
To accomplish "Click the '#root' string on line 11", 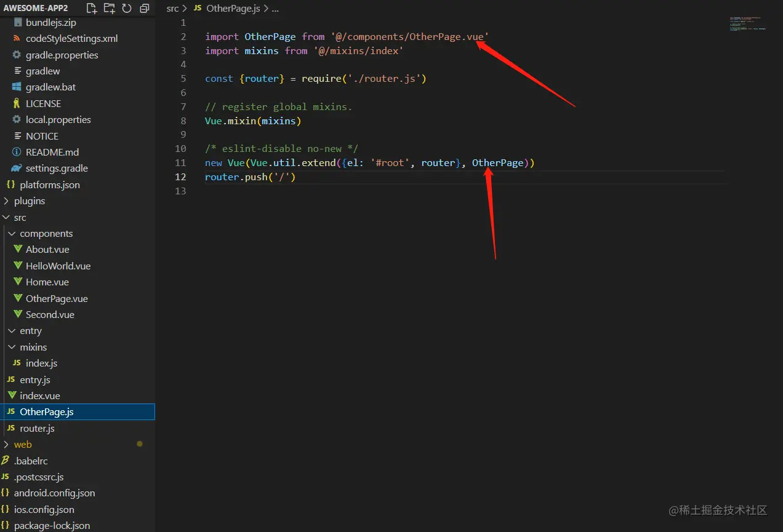I will tap(390, 163).
